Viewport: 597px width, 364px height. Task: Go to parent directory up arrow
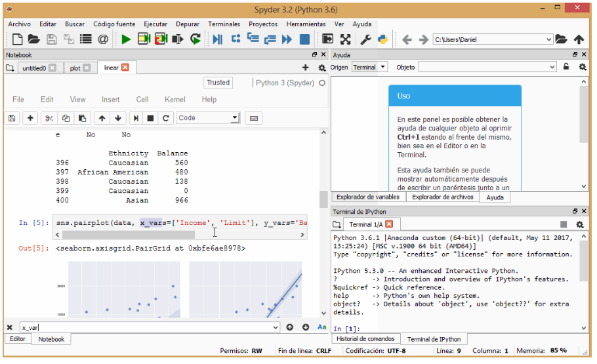579,39
